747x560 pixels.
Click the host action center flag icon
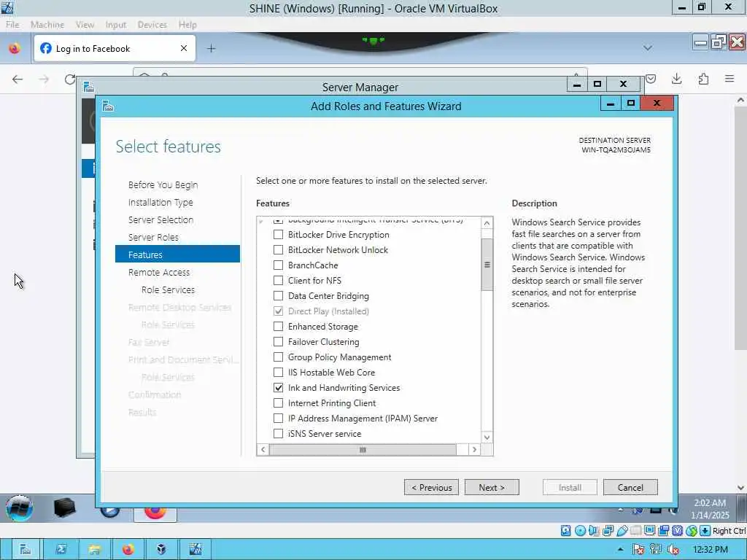pyautogui.click(x=639, y=550)
